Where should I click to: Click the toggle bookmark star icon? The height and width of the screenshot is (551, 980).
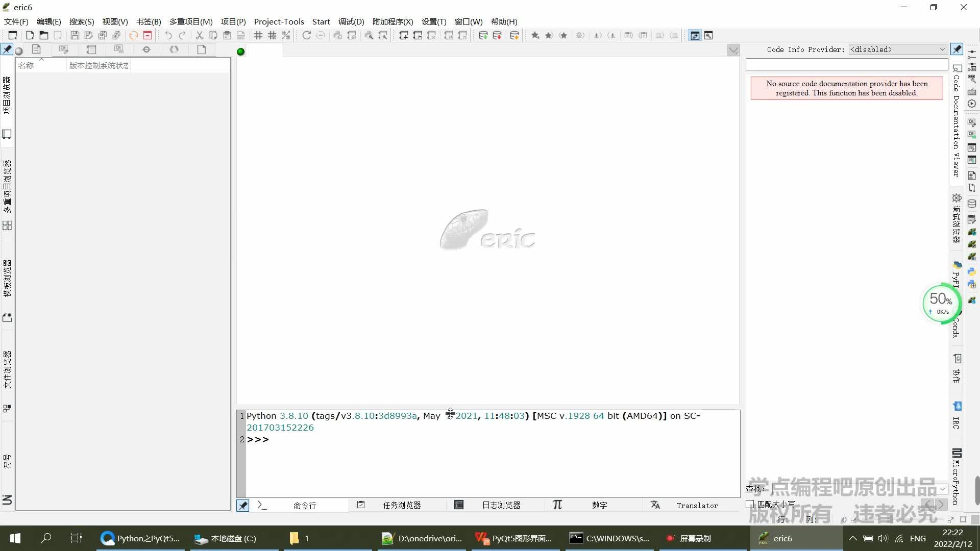(x=535, y=35)
